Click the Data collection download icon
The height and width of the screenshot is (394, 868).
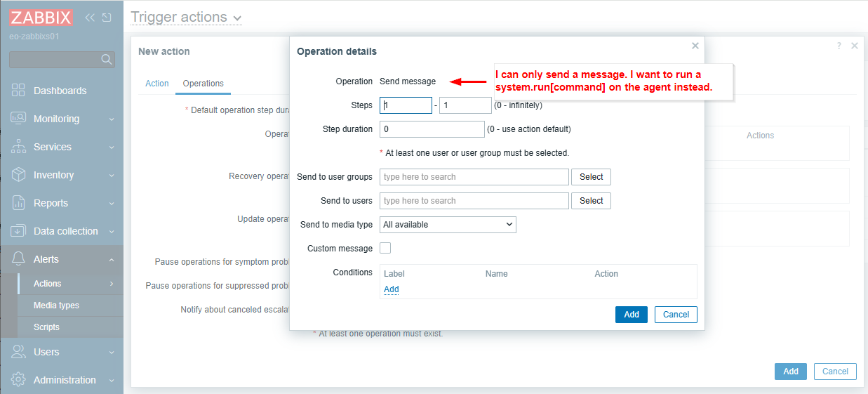[x=19, y=231]
